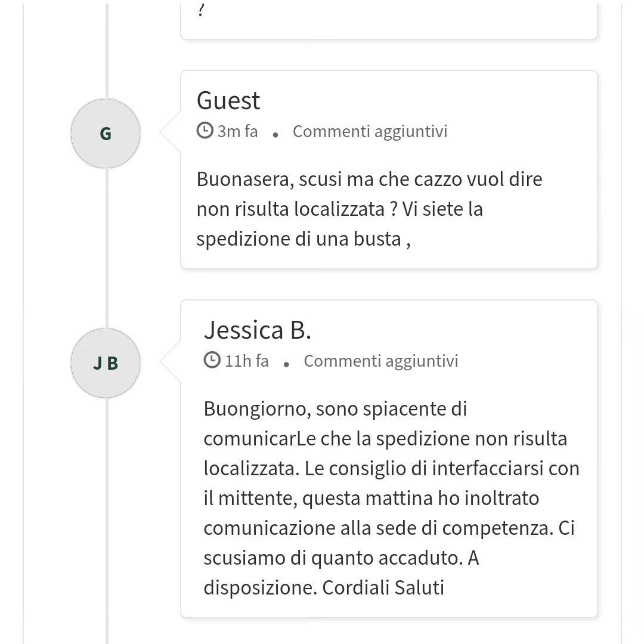Click the speech pointer arrow of Guest's comment
The image size is (644, 644).
pos(171,131)
